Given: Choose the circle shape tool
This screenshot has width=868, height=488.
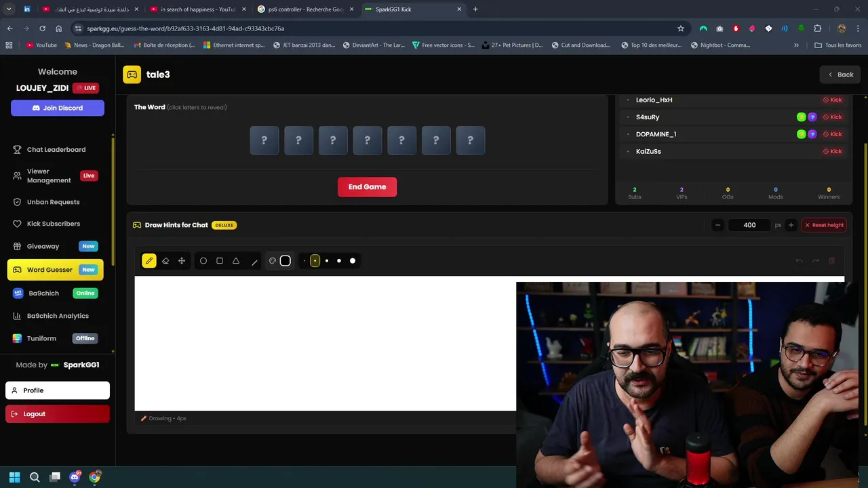Looking at the screenshot, I should [x=203, y=261].
